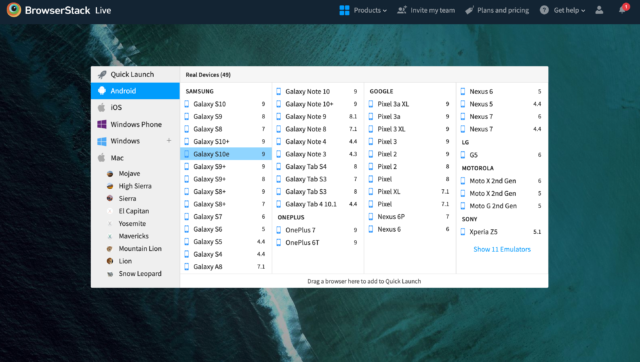Switch to the Mac platform entry
Image resolution: width=640 pixels, height=362 pixels.
coord(135,158)
